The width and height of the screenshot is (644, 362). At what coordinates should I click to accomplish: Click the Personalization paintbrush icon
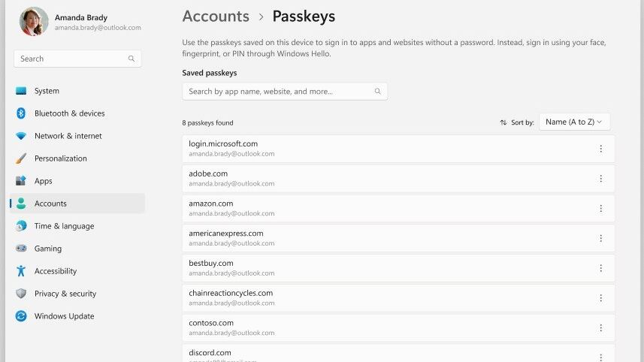click(21, 158)
